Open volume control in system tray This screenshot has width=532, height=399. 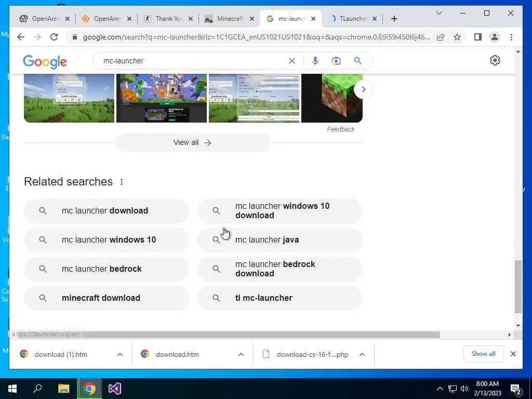pyautogui.click(x=464, y=389)
